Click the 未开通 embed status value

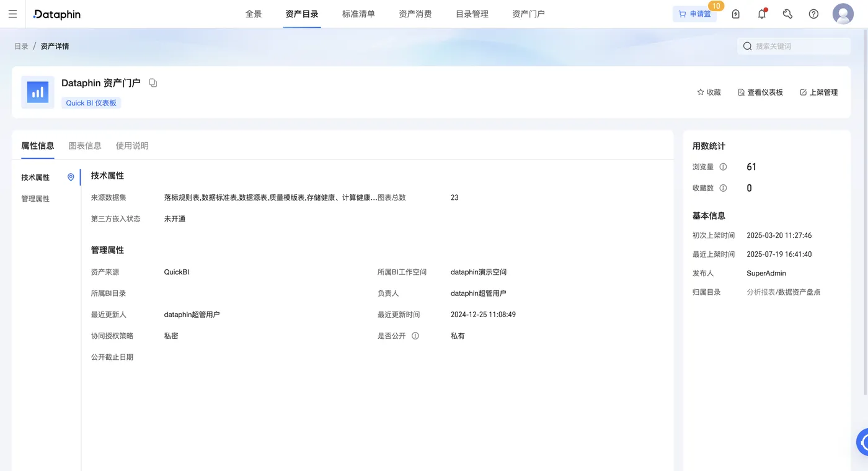(x=175, y=218)
